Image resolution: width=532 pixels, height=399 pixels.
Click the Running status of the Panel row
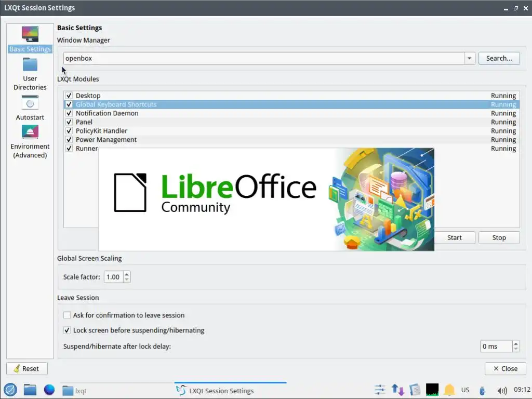(x=503, y=122)
